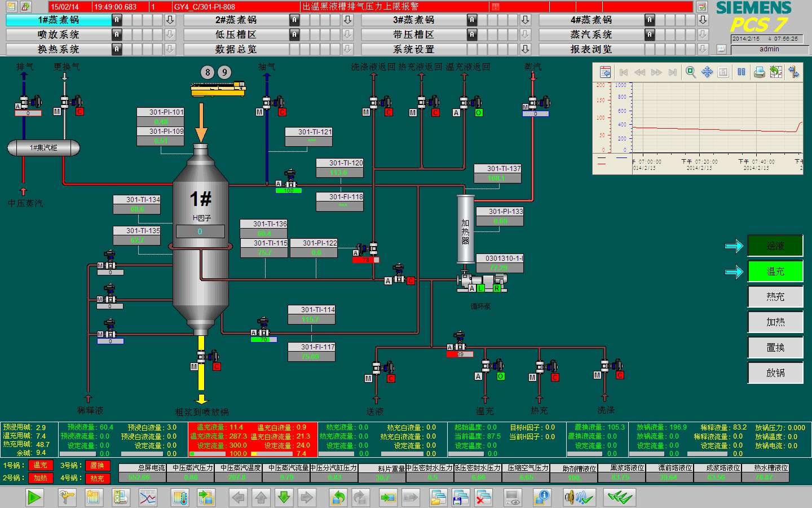Click the delete screen composition red X icon
This screenshot has width=812, height=508.
tap(483, 497)
